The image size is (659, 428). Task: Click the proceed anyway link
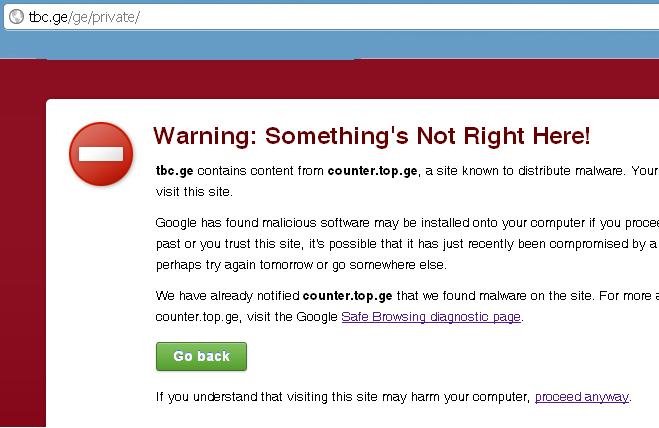click(581, 397)
